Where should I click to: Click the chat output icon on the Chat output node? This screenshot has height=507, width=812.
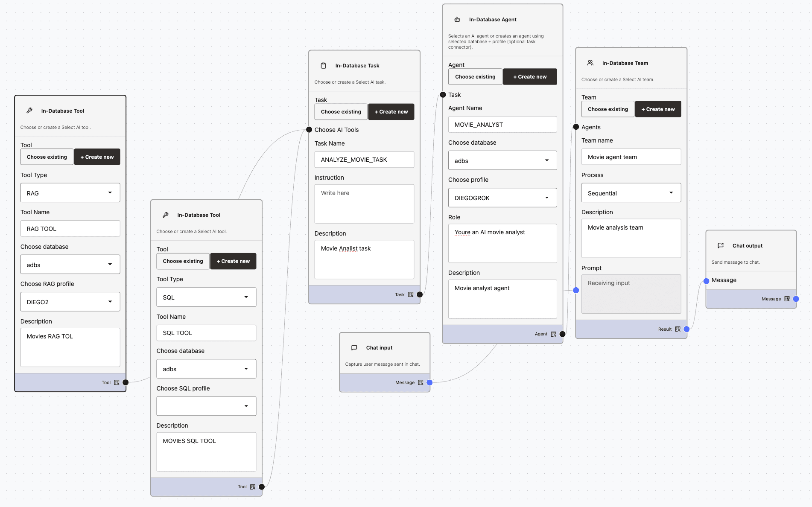(x=721, y=245)
